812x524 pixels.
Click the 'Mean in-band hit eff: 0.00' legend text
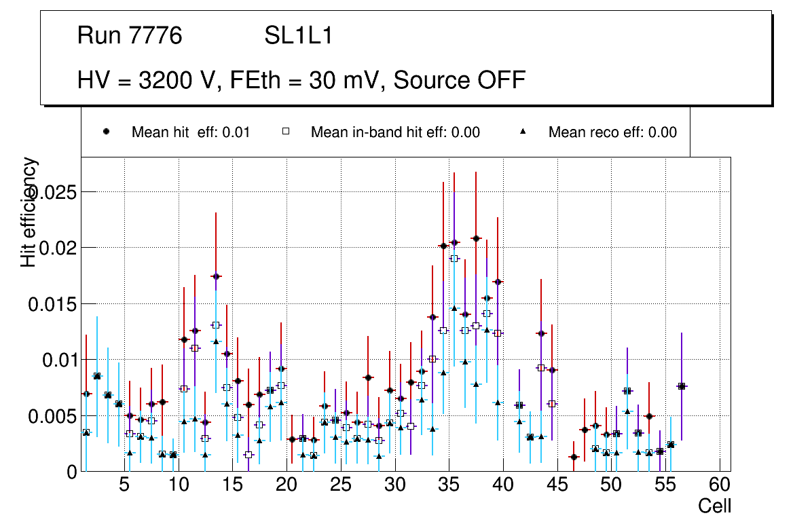[395, 132]
